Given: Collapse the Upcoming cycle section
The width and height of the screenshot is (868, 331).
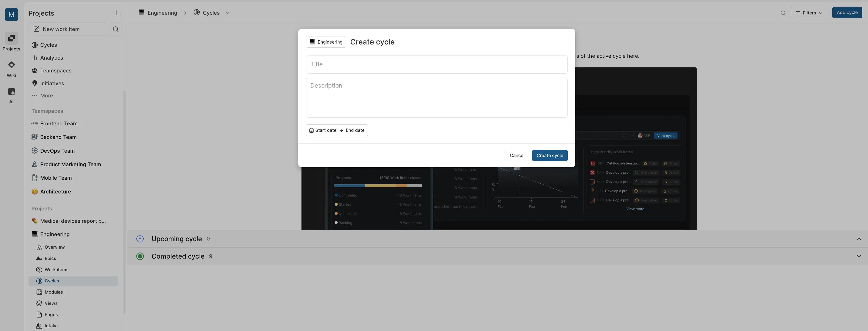Looking at the screenshot, I should (859, 239).
